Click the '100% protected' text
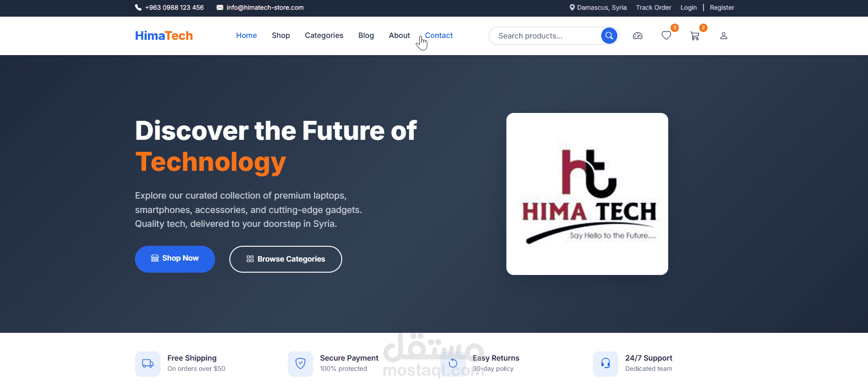This screenshot has height=387, width=868. [344, 368]
